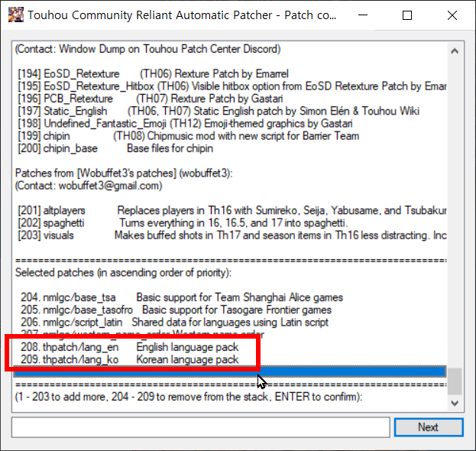This screenshot has width=476, height=451.
Task: Click the scrollbar up arrow
Action: pyautogui.click(x=455, y=51)
